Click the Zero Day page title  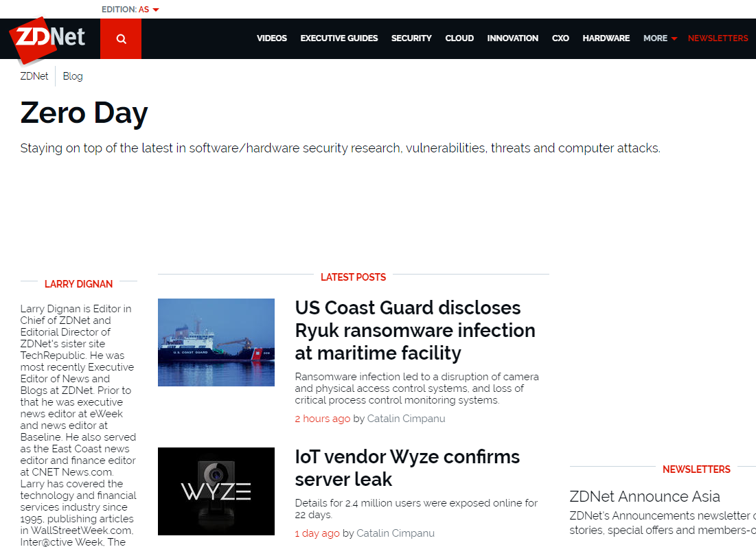[x=84, y=114]
